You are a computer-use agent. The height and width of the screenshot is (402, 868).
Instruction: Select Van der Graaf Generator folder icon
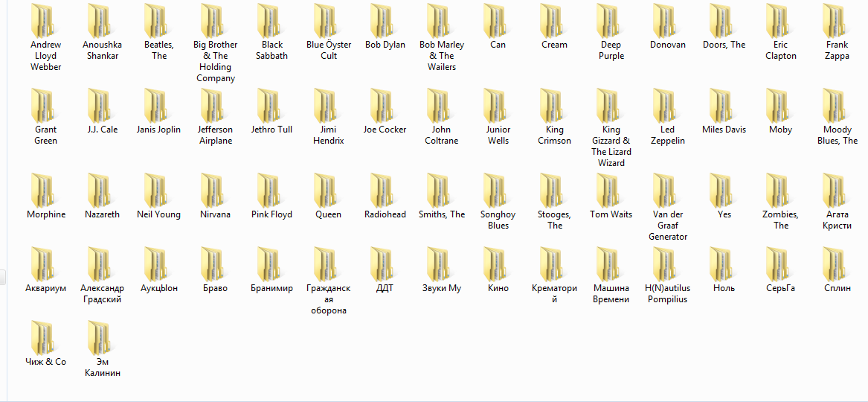click(x=664, y=190)
